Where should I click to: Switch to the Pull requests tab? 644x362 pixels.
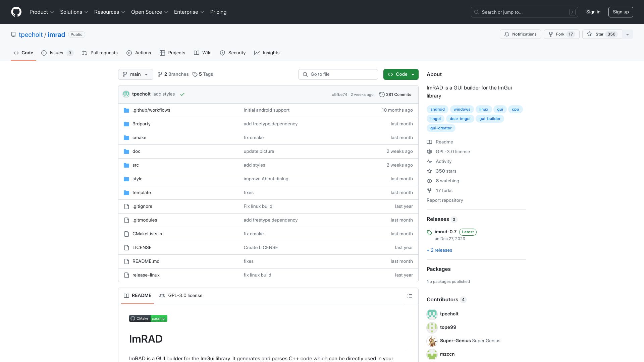[100, 53]
